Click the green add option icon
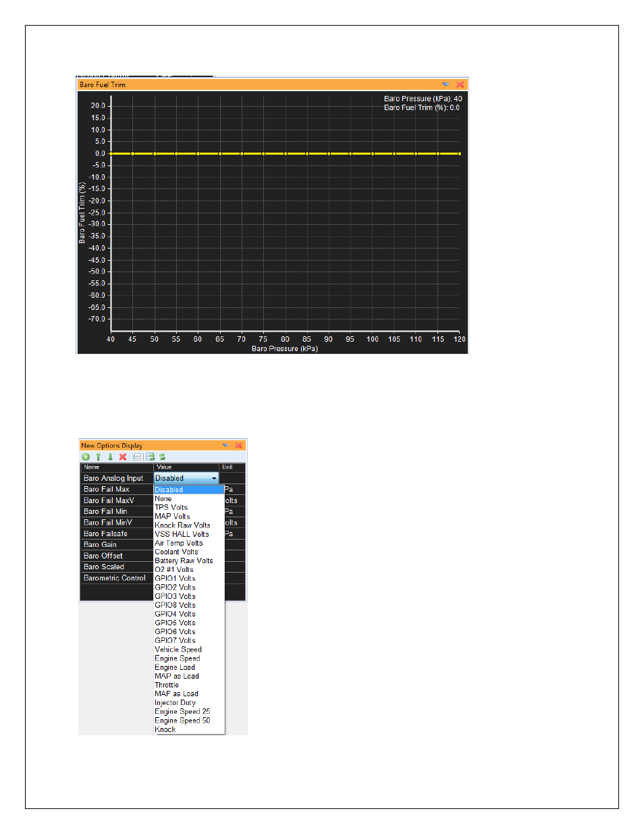The width and height of the screenshot is (644, 834). coord(86,457)
